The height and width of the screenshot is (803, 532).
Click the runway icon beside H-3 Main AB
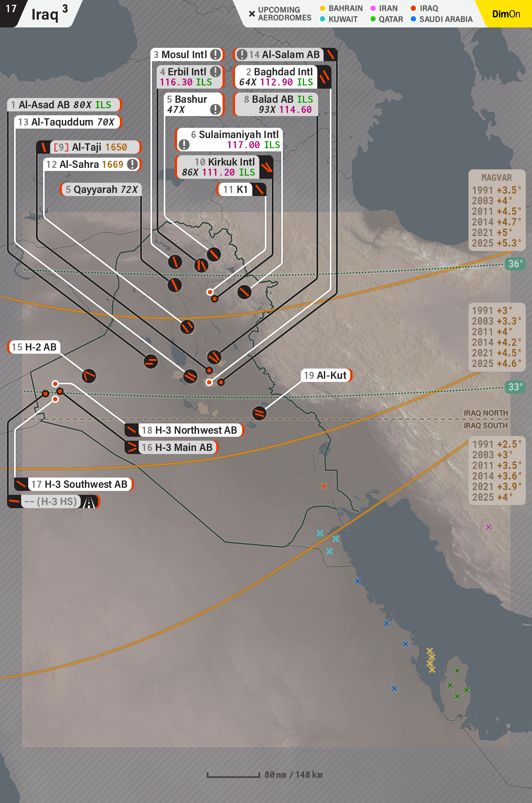pyautogui.click(x=132, y=447)
